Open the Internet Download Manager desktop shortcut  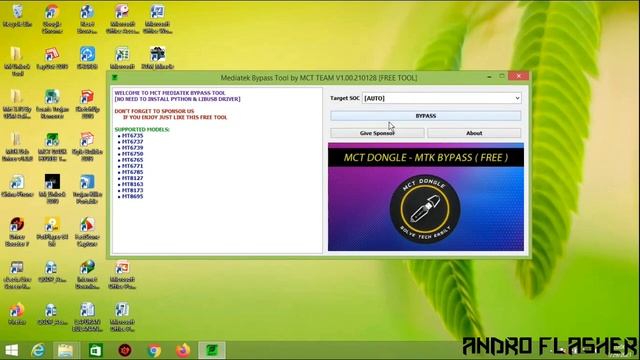click(x=87, y=274)
